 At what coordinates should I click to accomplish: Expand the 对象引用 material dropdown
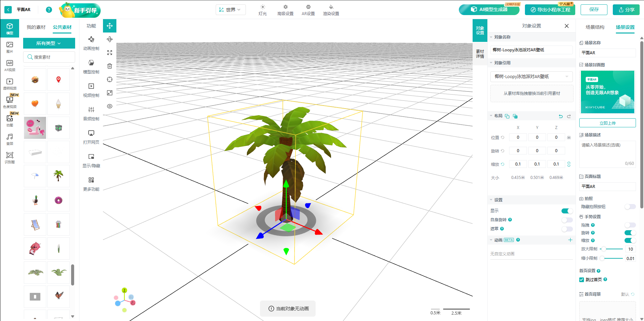(532, 76)
